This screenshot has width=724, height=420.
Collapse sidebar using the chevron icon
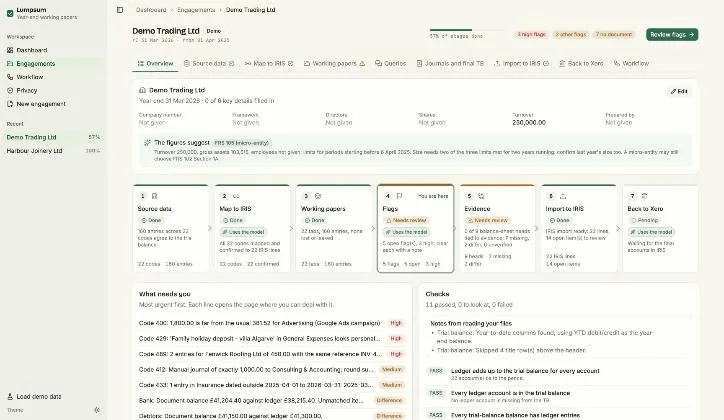[97, 410]
